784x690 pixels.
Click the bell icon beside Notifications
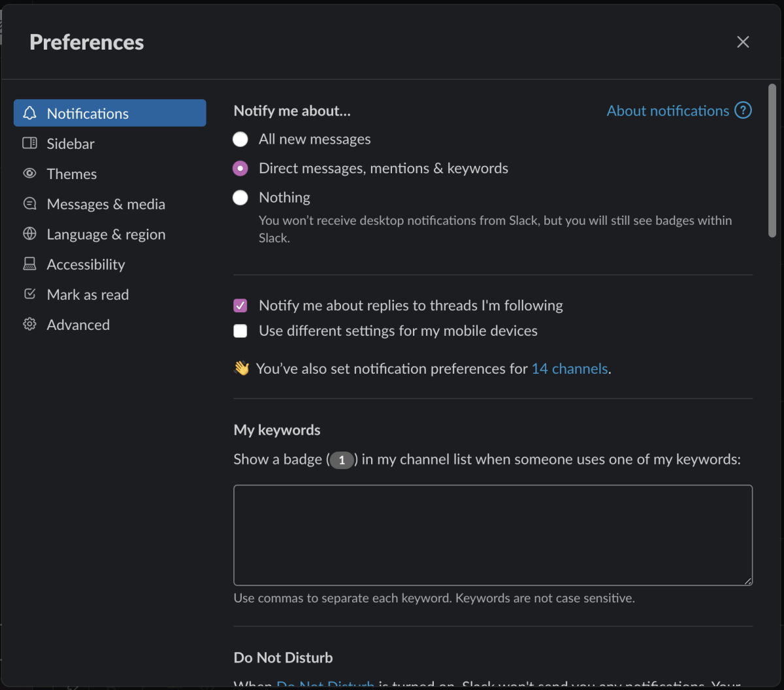tap(29, 113)
